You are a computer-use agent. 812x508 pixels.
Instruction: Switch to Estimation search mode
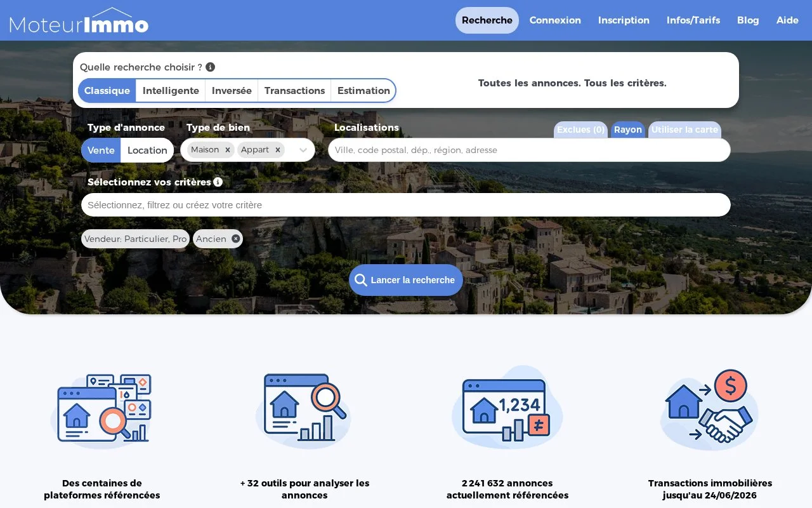click(363, 90)
